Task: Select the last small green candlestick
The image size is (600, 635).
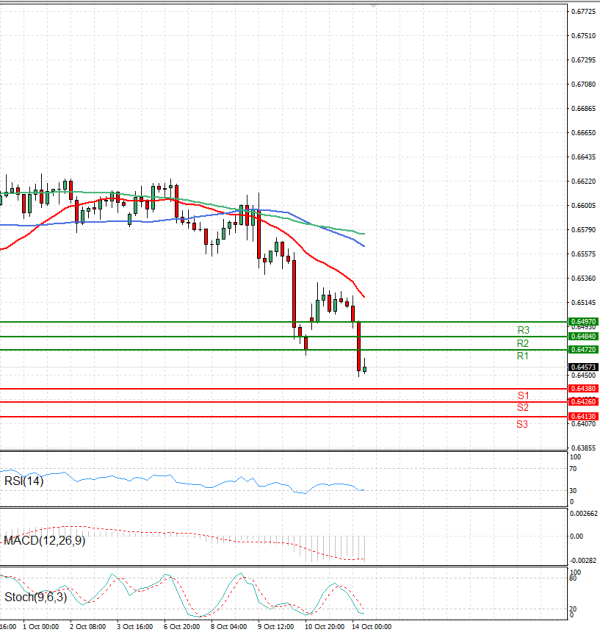Action: (365, 369)
